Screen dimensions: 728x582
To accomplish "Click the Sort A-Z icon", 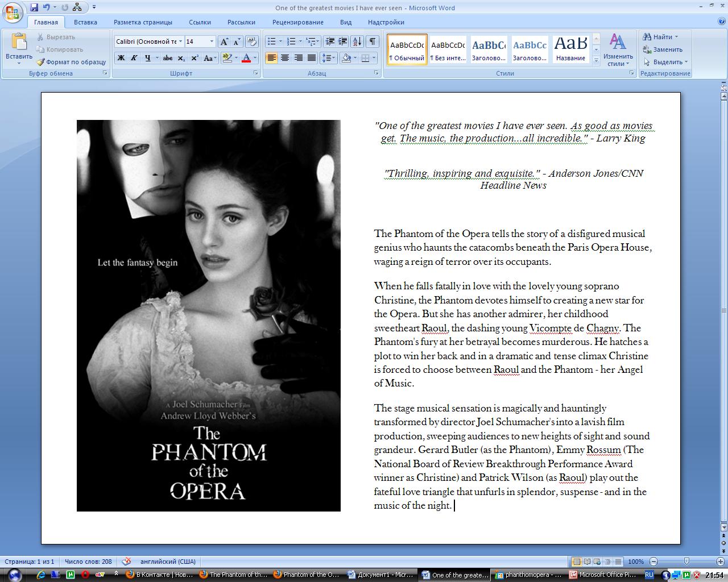I will [357, 41].
